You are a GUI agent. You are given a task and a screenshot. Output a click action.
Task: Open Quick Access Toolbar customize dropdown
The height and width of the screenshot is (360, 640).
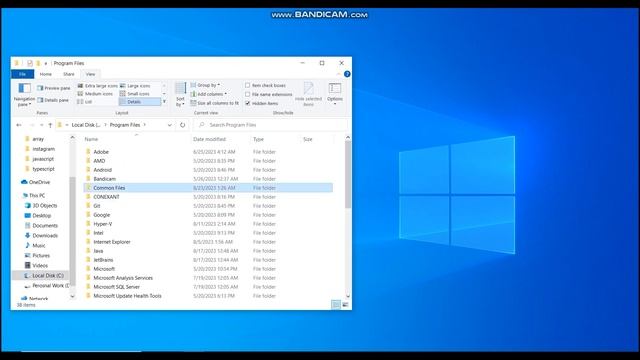pyautogui.click(x=46, y=63)
